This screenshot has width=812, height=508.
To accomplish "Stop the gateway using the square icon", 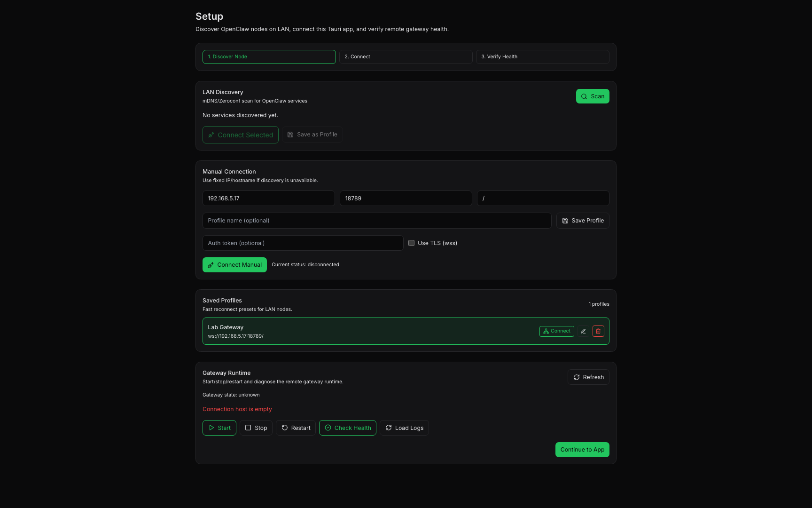I will pyautogui.click(x=256, y=428).
